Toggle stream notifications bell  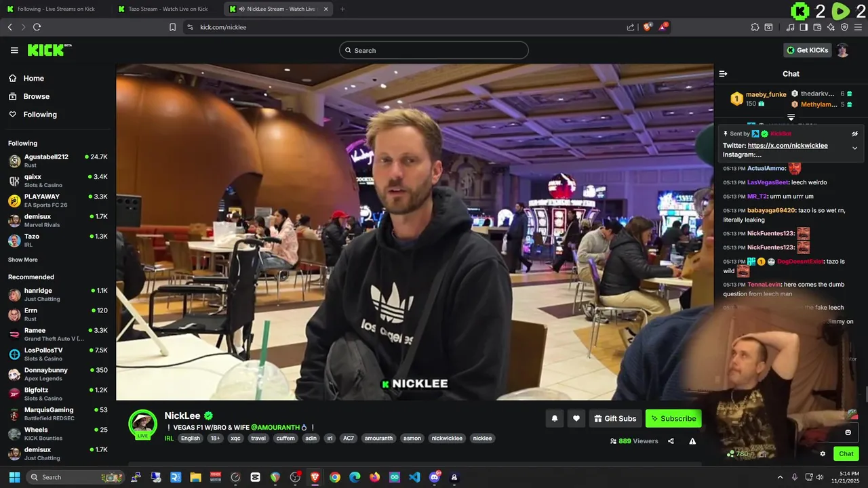(554, 418)
